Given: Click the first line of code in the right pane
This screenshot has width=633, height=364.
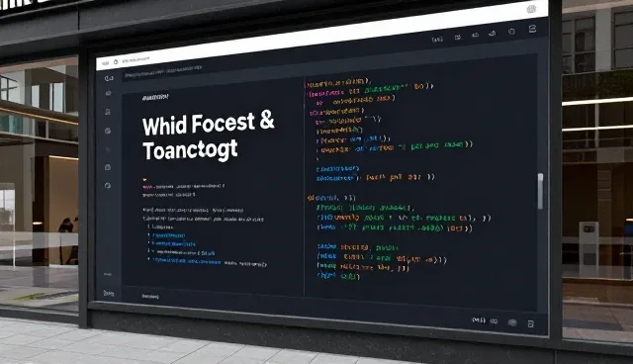Looking at the screenshot, I should (x=337, y=83).
